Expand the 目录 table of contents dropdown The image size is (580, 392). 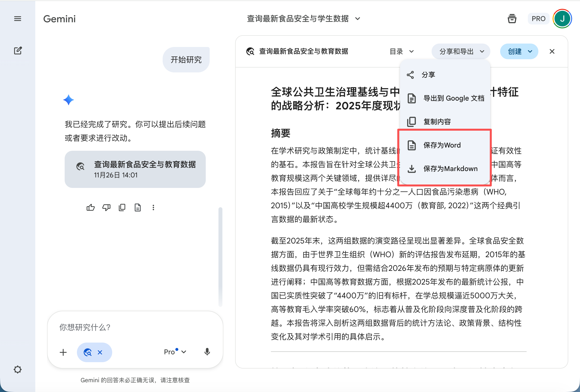401,51
